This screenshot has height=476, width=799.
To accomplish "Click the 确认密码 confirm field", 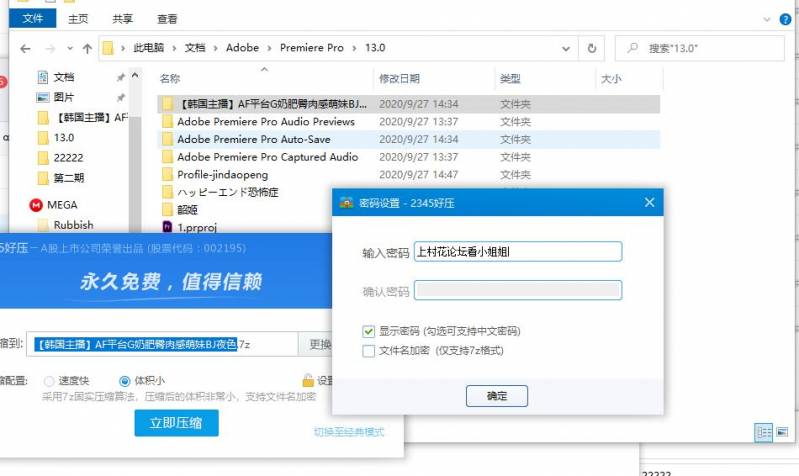I will click(x=518, y=290).
